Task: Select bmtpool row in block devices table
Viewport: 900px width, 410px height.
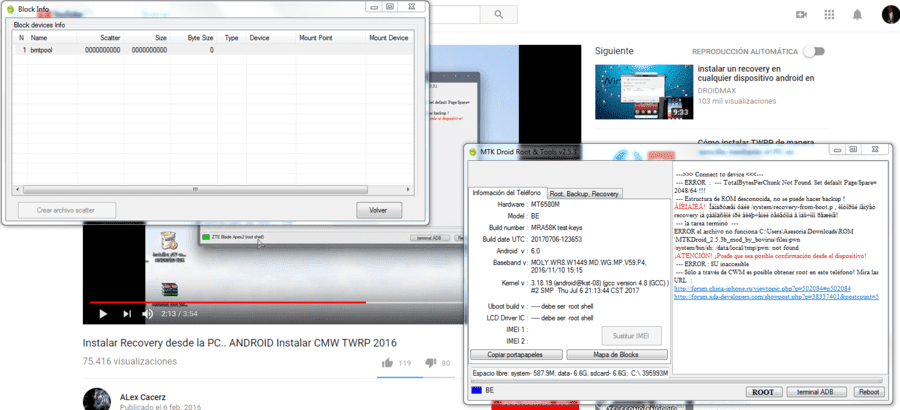Action: click(x=212, y=50)
